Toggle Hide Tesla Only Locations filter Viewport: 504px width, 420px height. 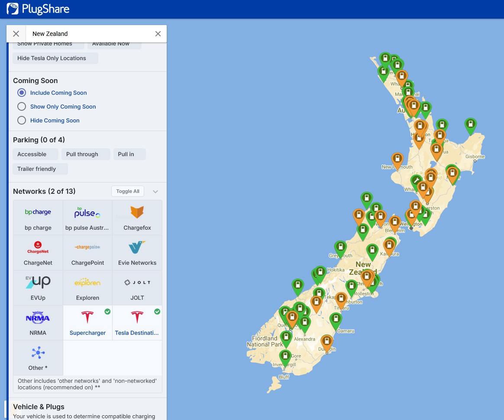[55, 58]
